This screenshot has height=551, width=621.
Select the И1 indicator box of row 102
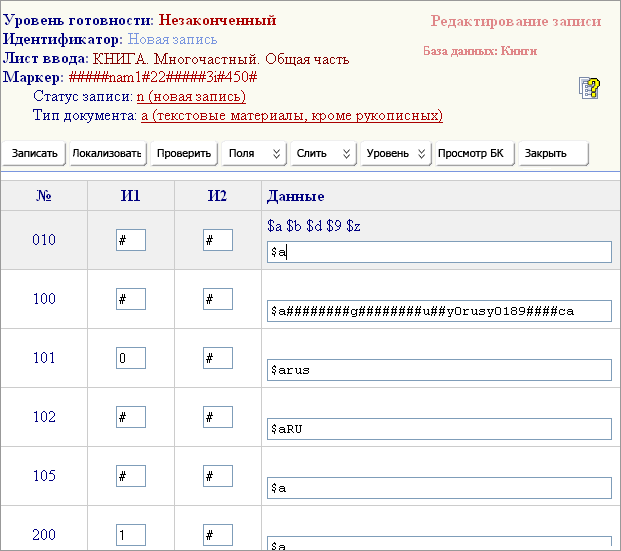131,417
